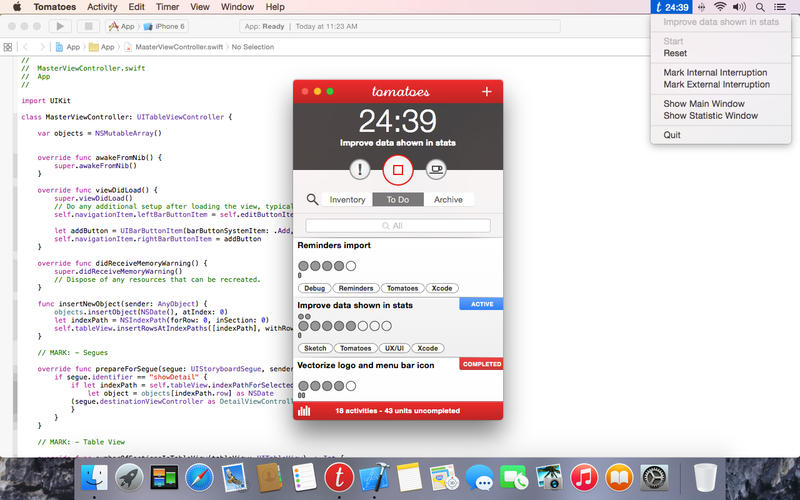Open Xcode from the Dock
This screenshot has width=800, height=500.
[374, 478]
